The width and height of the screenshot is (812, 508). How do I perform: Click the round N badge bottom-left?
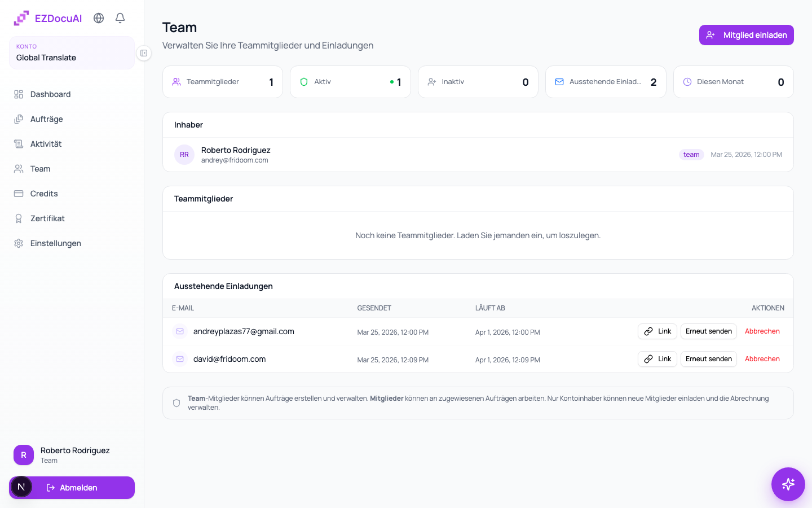tap(21, 487)
